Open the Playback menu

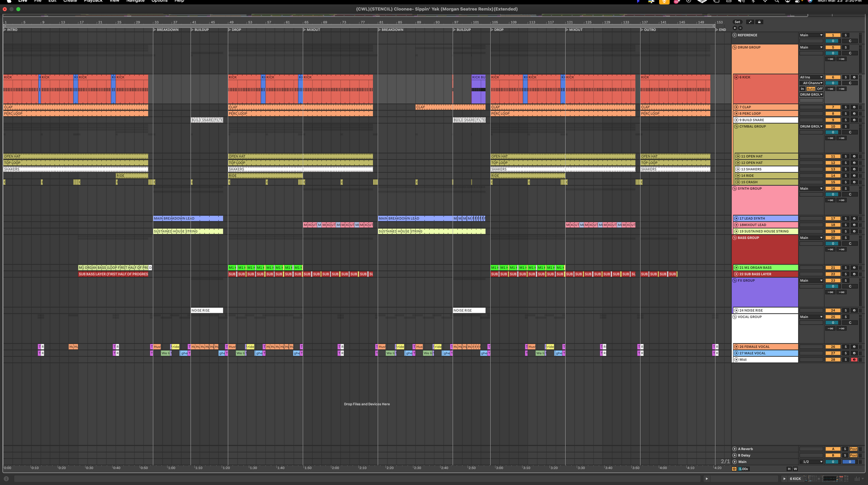pos(93,1)
